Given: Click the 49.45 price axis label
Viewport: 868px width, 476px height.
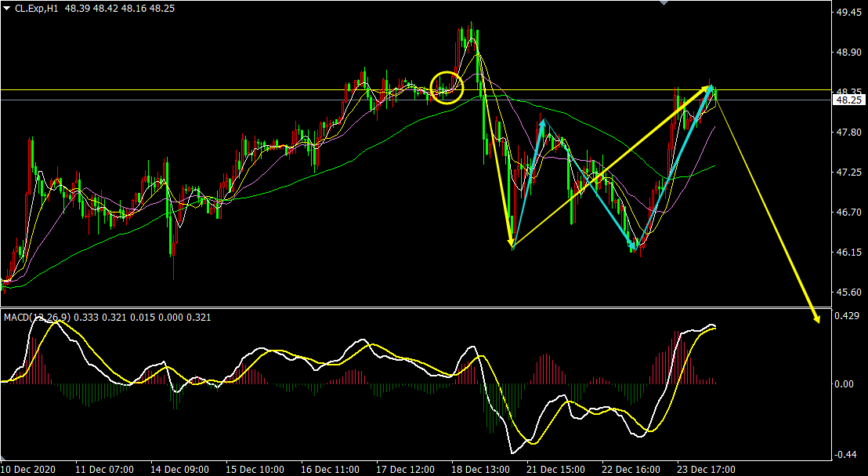Looking at the screenshot, I should [848, 13].
